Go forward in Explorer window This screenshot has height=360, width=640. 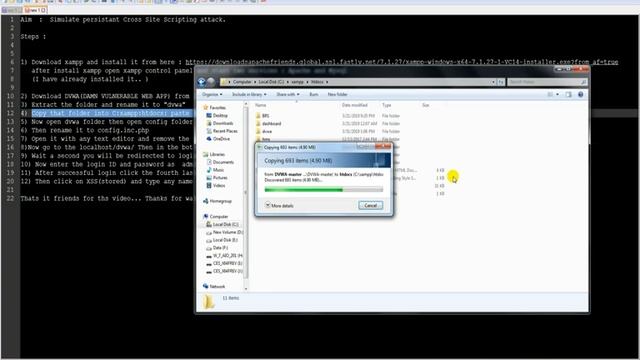(211, 82)
